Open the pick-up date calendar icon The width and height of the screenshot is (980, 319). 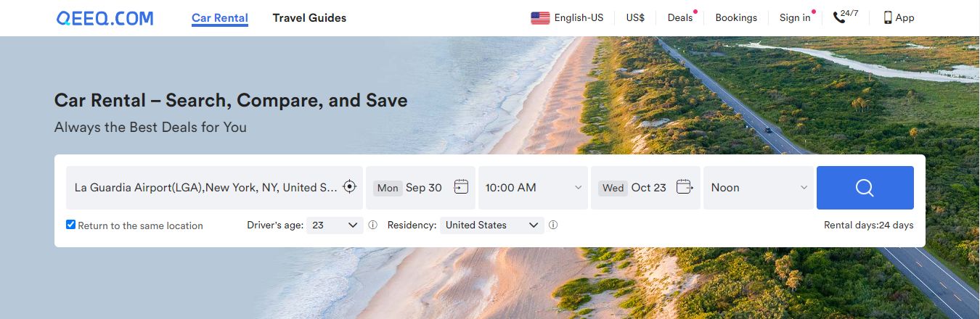tap(461, 187)
